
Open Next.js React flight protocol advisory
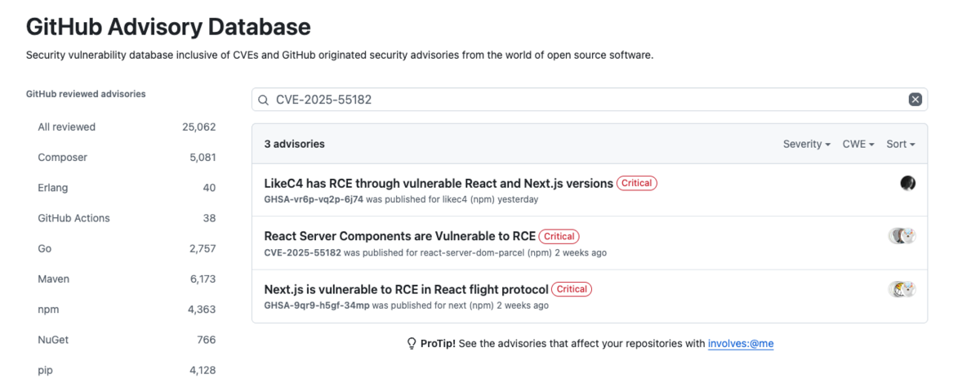406,288
